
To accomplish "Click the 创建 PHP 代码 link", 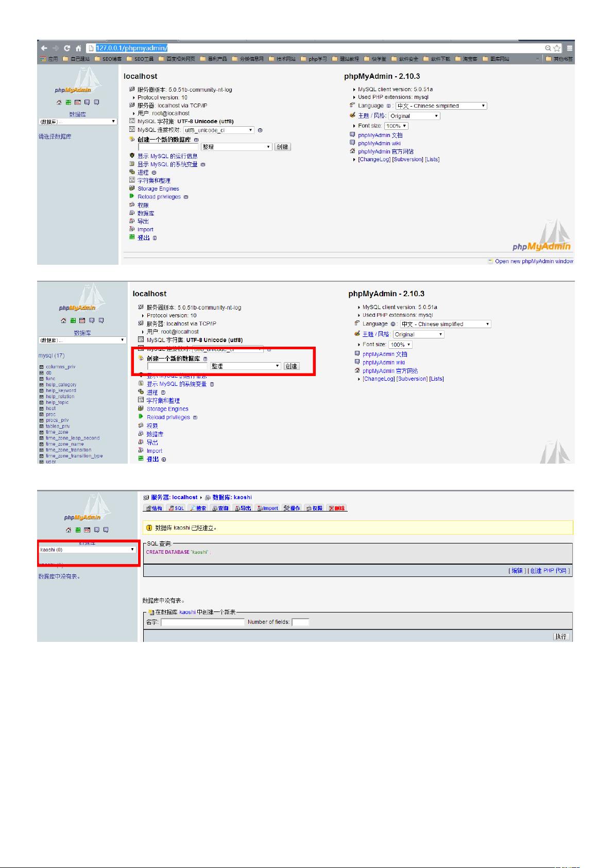I will tap(549, 571).
